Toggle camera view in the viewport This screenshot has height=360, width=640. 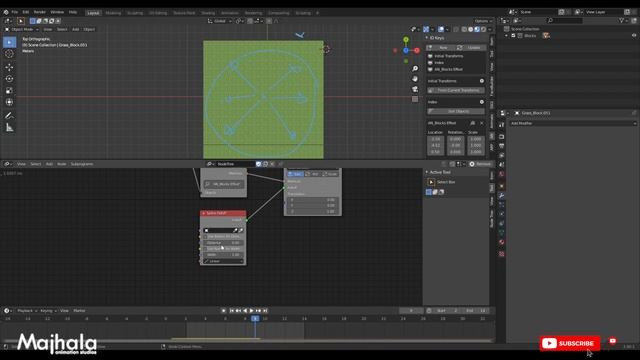[415, 89]
